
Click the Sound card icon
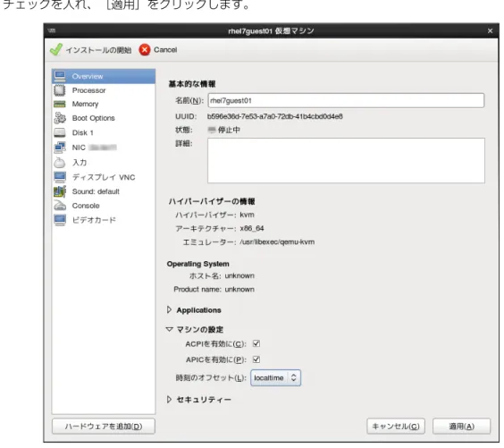pos(60,191)
